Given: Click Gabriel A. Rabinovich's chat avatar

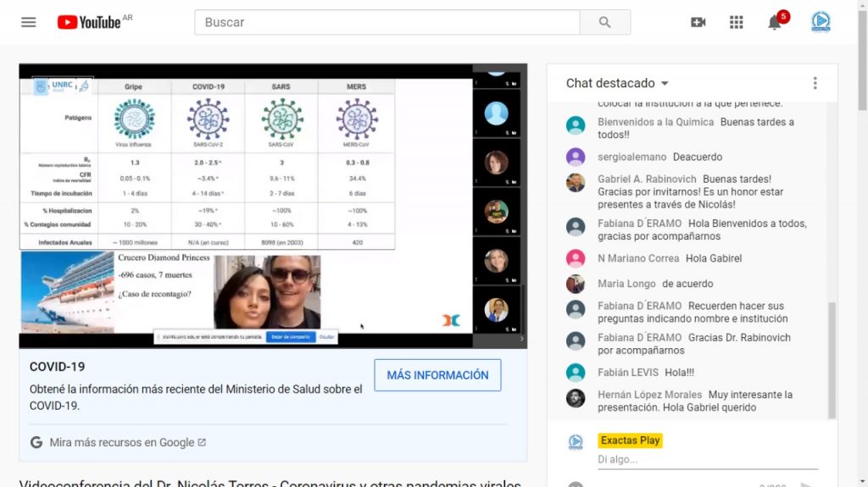Looking at the screenshot, I should pyautogui.click(x=576, y=183).
